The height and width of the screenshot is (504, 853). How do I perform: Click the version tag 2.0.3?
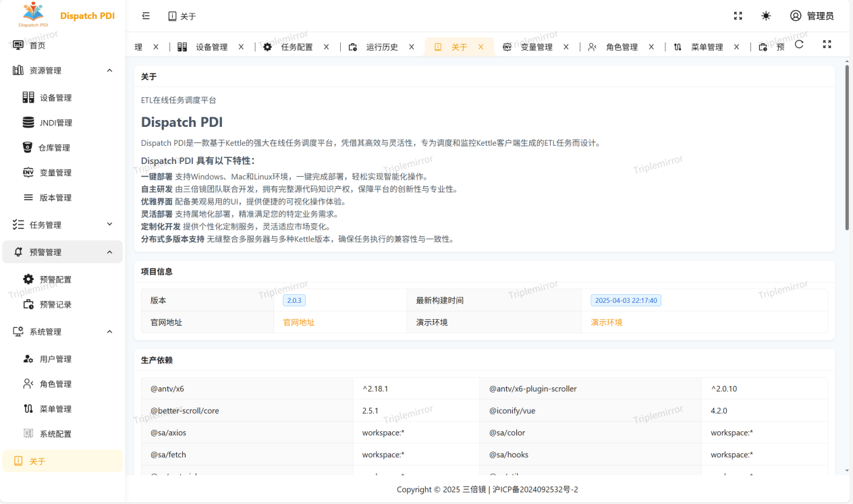[x=294, y=300]
